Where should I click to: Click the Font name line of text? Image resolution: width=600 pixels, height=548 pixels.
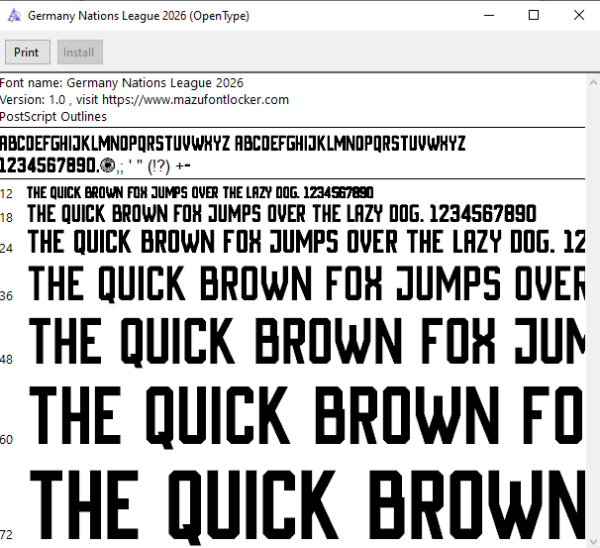(x=122, y=83)
